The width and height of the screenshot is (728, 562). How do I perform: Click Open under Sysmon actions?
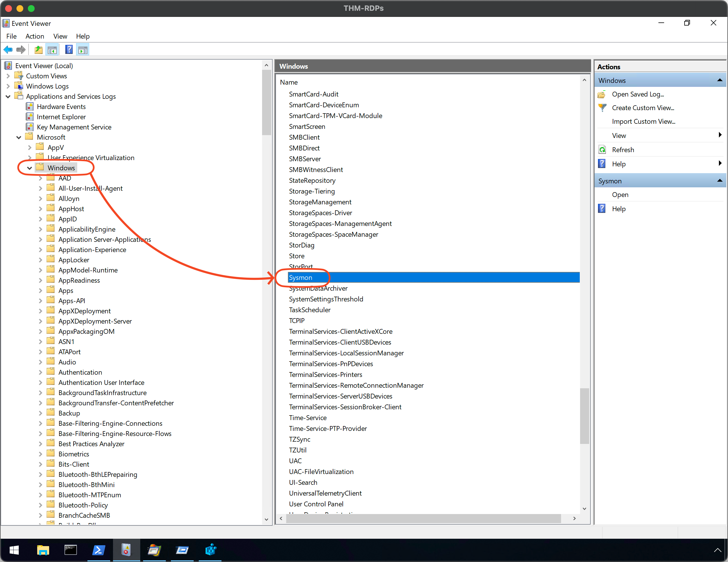click(x=620, y=195)
